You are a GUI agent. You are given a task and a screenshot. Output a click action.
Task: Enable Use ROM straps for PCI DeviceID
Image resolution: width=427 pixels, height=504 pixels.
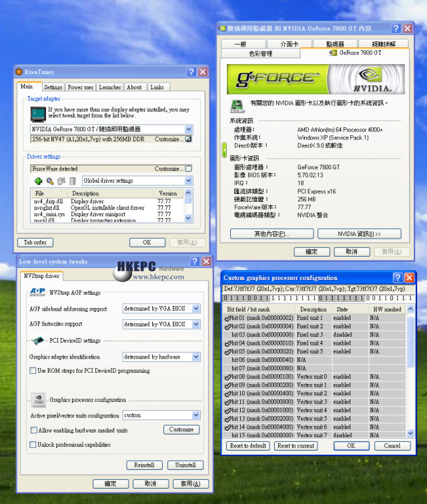[x=33, y=371]
